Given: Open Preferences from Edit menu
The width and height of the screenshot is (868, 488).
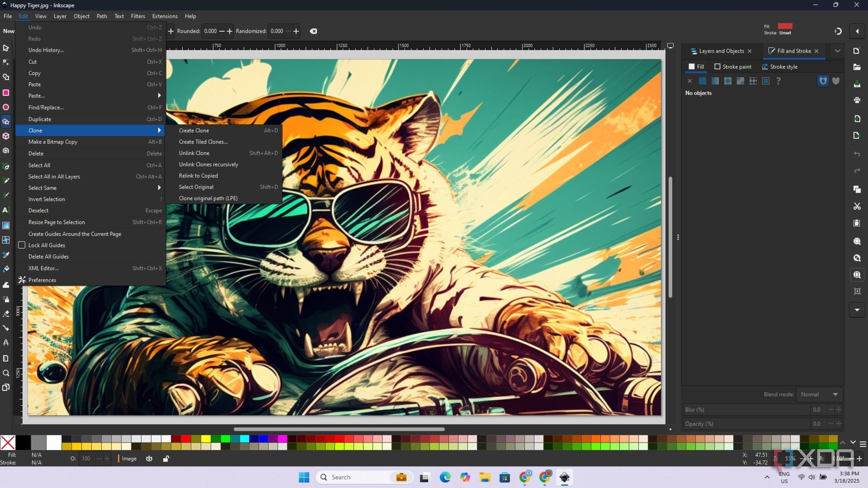Looking at the screenshot, I should (x=91, y=280).
